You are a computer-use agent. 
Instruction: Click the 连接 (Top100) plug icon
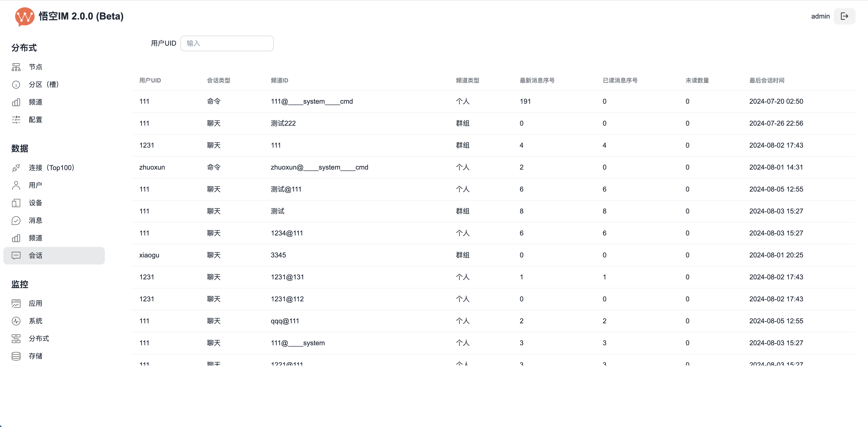click(16, 168)
